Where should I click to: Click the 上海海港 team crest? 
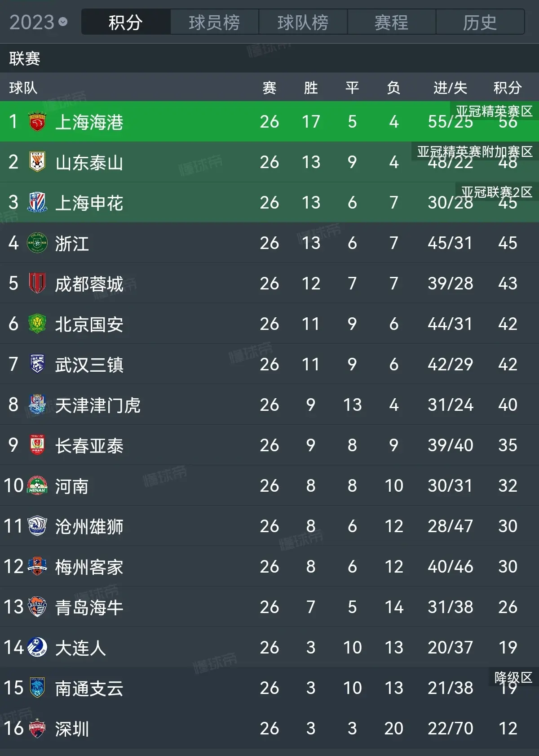37,122
